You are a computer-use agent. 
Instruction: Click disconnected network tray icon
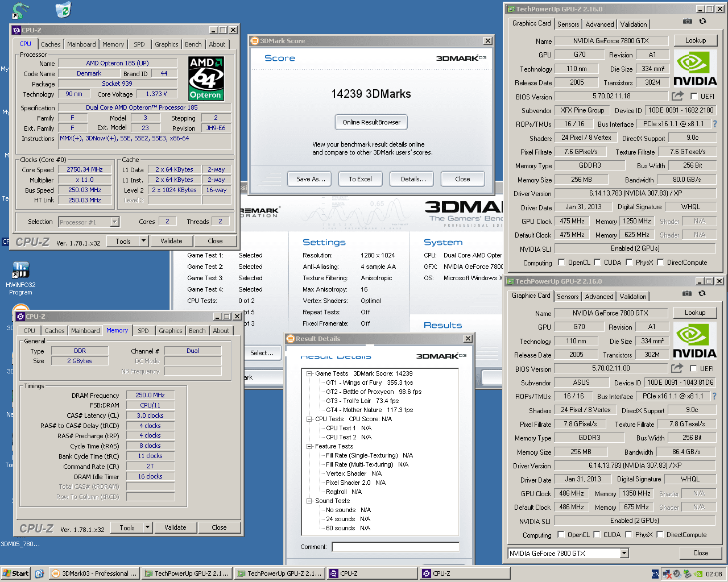[667, 574]
